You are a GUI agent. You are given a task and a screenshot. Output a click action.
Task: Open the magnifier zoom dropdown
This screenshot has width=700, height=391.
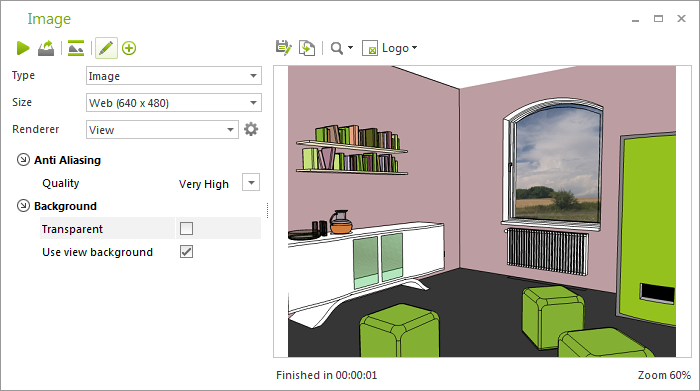tap(342, 48)
